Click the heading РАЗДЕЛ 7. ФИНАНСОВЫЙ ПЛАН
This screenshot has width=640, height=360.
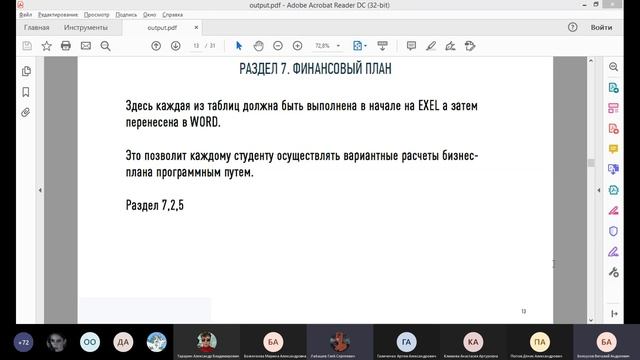coord(315,69)
